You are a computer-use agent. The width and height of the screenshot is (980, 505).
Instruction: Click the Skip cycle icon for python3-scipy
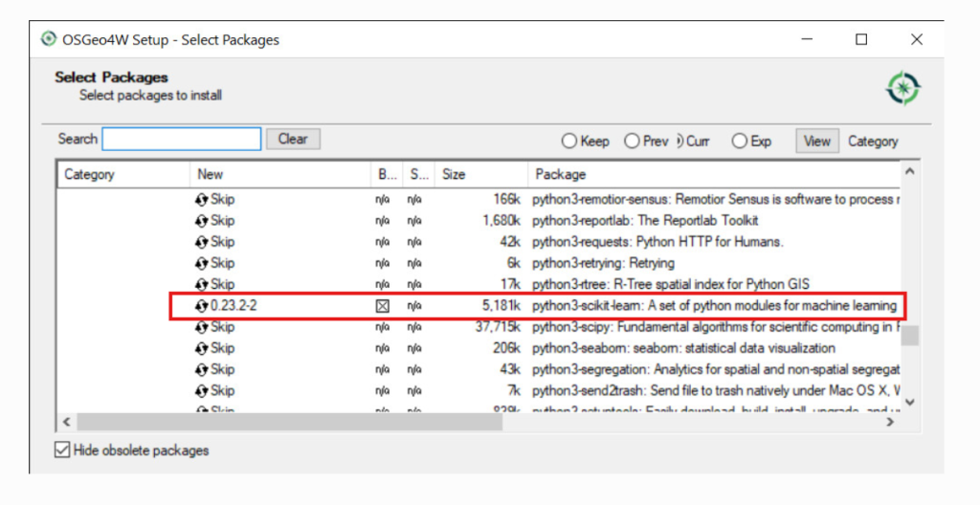coord(202,327)
